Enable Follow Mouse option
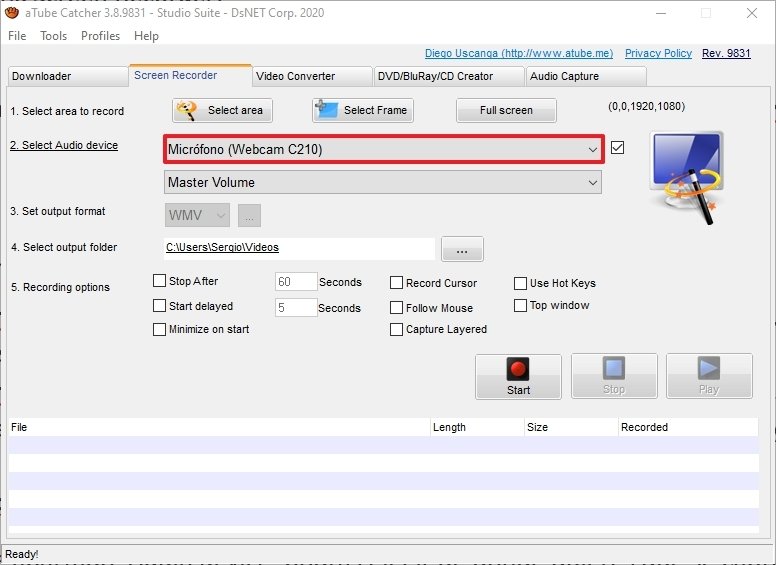Viewport: 776px width, 565px height. tap(396, 308)
